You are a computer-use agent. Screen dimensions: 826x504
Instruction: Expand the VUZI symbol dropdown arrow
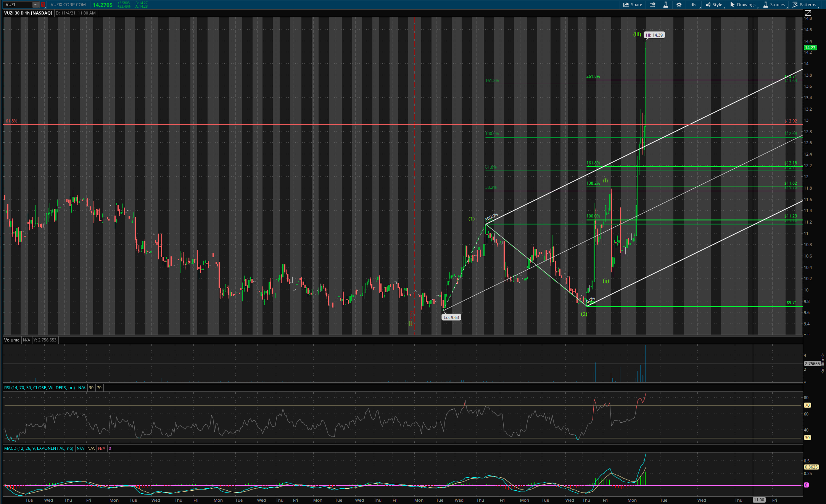click(35, 5)
